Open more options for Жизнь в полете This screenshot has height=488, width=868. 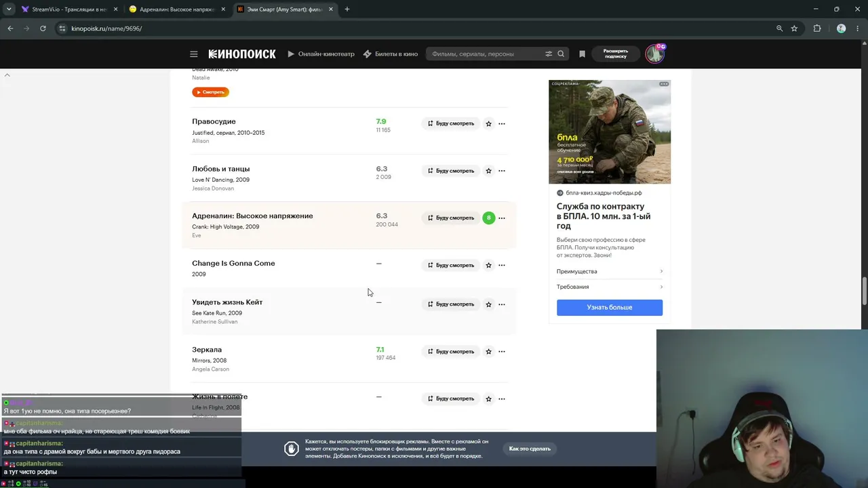tap(502, 399)
